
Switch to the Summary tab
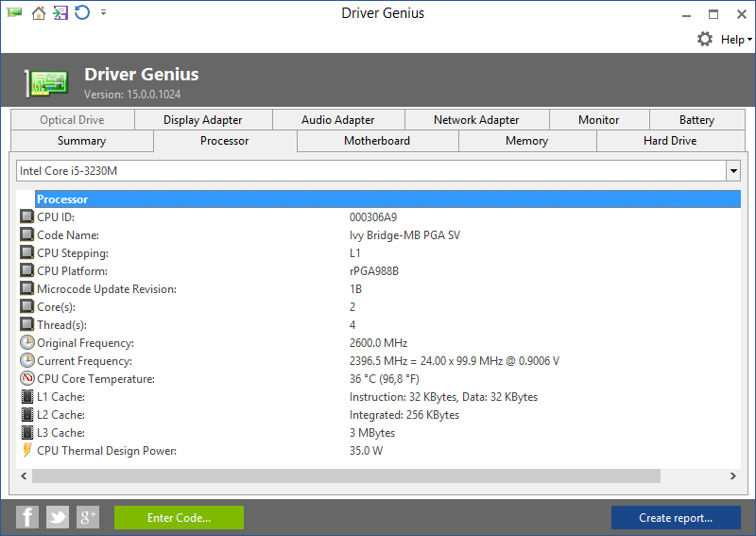81,141
